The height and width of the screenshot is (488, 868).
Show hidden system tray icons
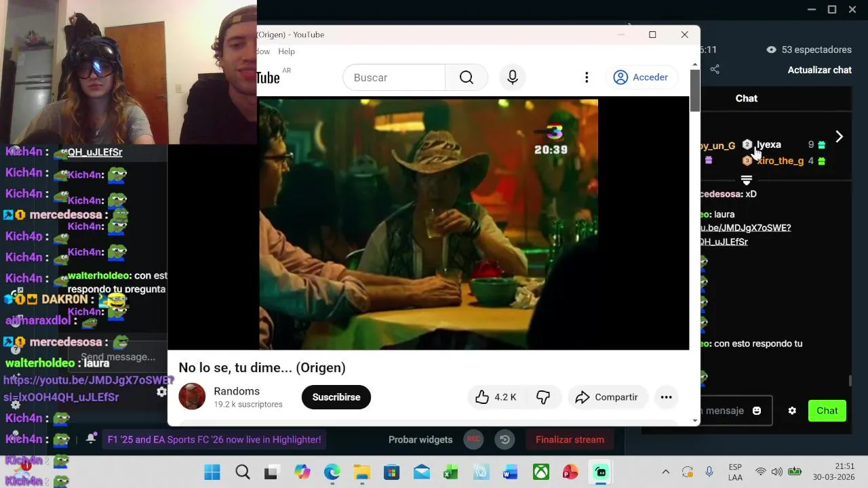pyautogui.click(x=666, y=472)
